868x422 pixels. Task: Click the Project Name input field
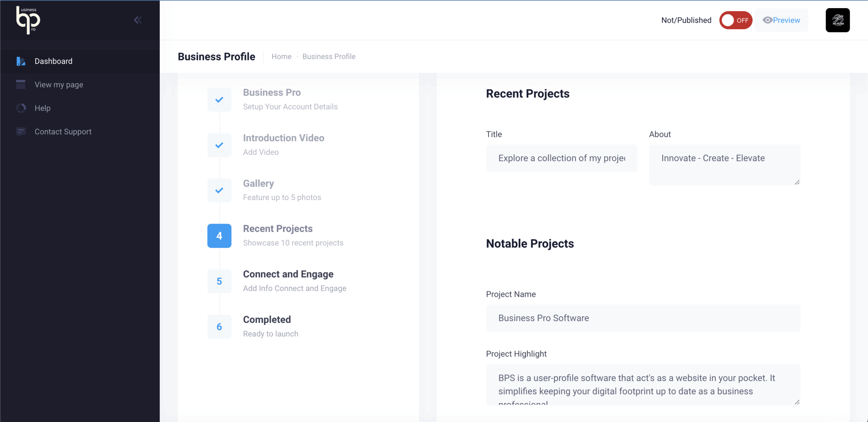coord(643,318)
